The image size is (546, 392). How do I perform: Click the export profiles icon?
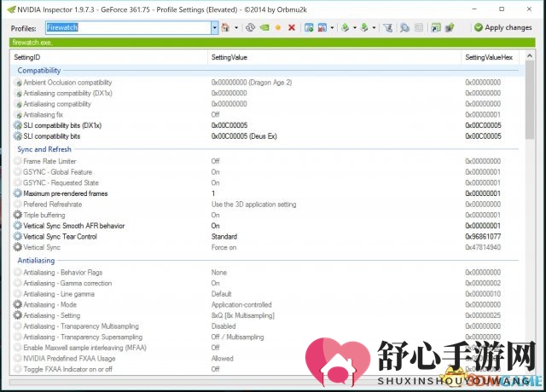tap(345, 27)
